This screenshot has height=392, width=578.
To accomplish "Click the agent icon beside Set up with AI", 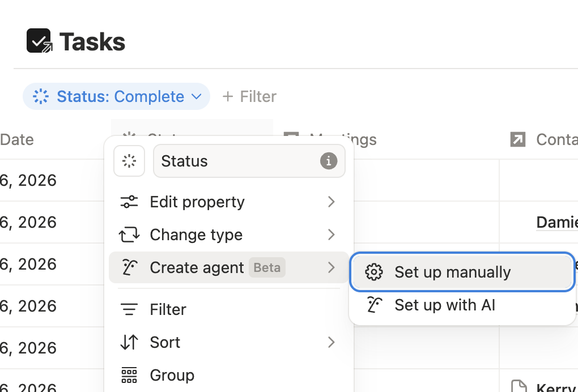I will (x=374, y=305).
